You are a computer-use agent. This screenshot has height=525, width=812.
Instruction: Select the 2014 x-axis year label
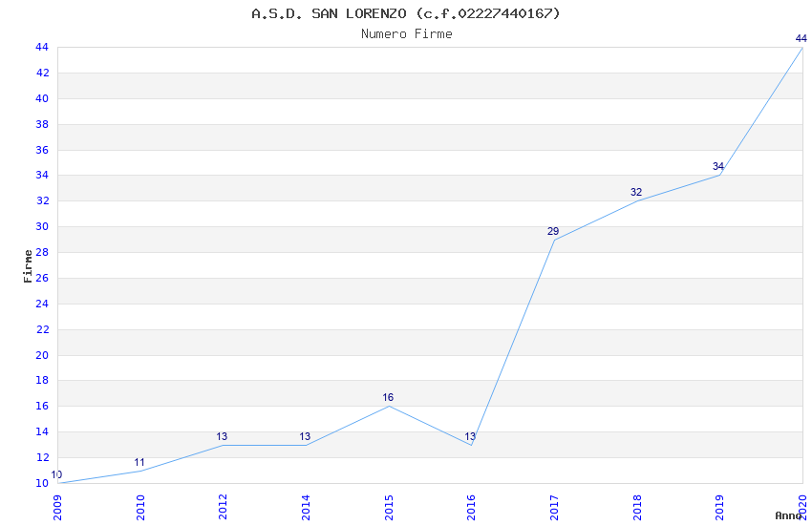click(306, 508)
